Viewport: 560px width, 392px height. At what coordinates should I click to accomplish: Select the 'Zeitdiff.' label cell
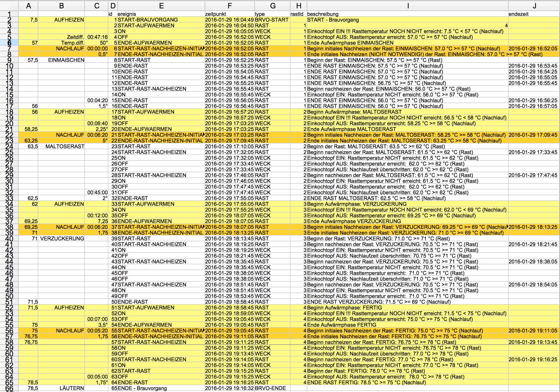pyautogui.click(x=61, y=37)
